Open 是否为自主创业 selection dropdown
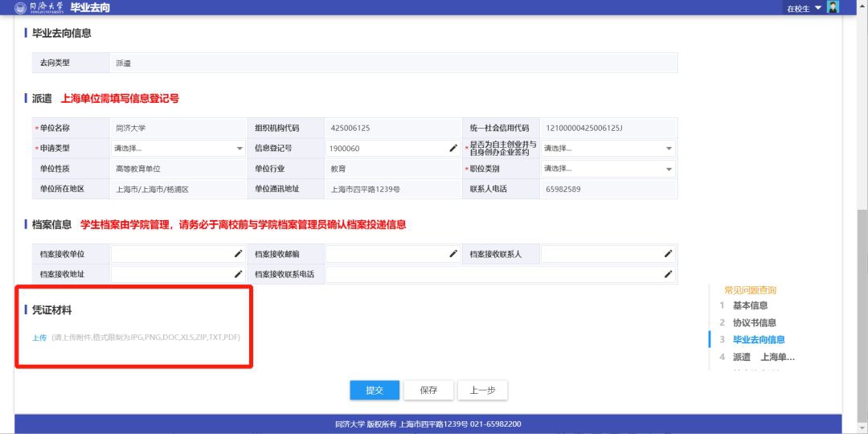Viewport: 868px width, 434px height. (x=608, y=148)
